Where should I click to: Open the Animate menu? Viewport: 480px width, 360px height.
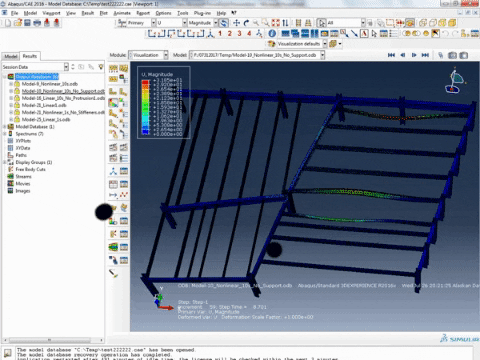click(122, 13)
